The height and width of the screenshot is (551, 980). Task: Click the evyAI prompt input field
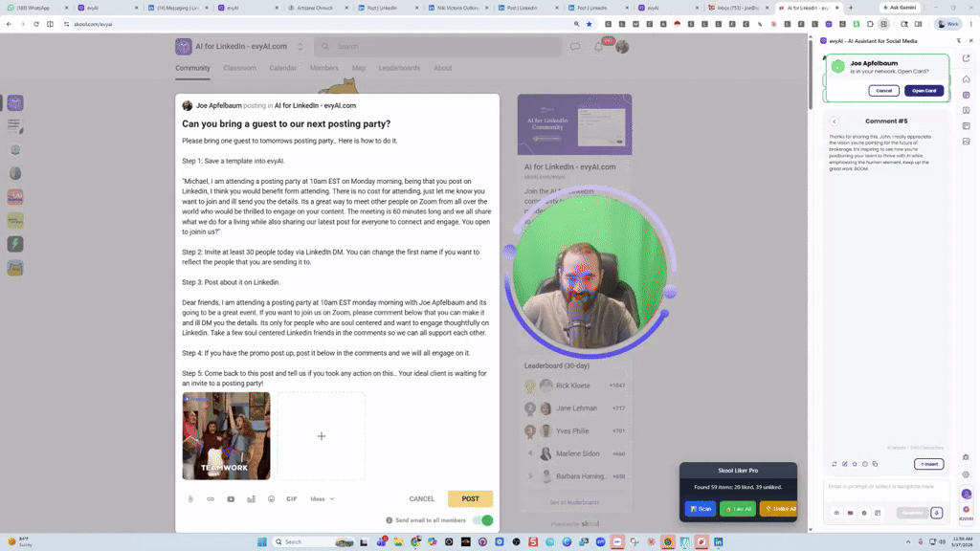coord(886,487)
